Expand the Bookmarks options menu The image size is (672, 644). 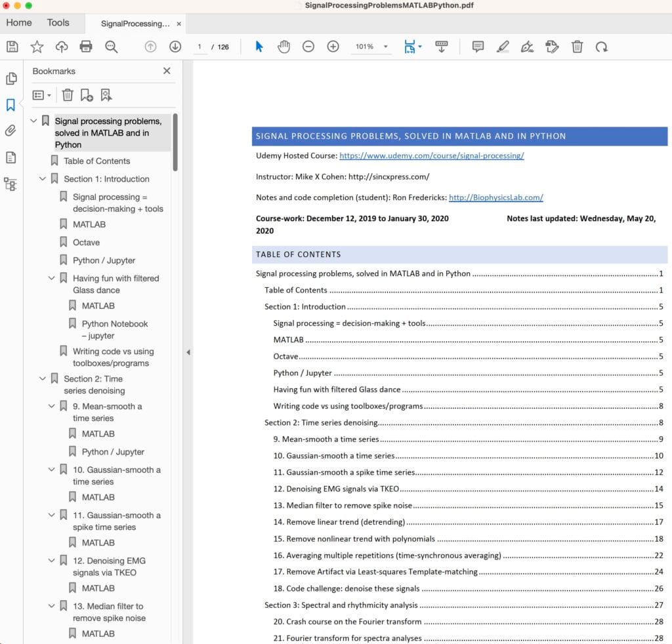[x=41, y=95]
